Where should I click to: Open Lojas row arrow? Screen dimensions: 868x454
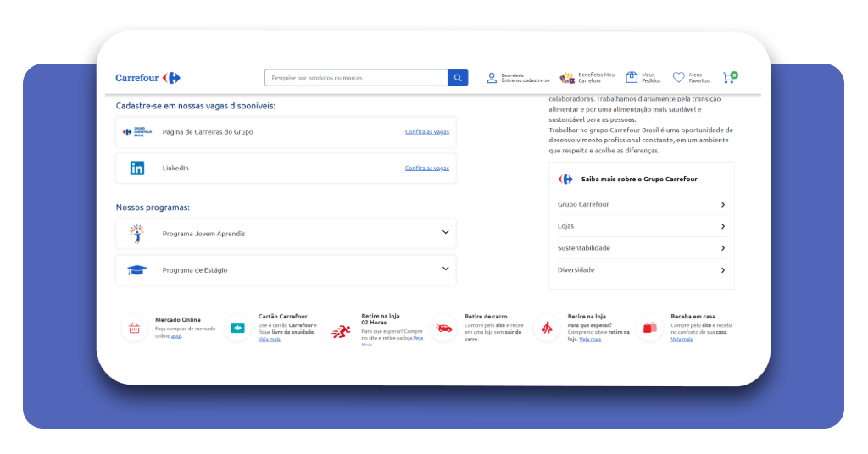723,226
